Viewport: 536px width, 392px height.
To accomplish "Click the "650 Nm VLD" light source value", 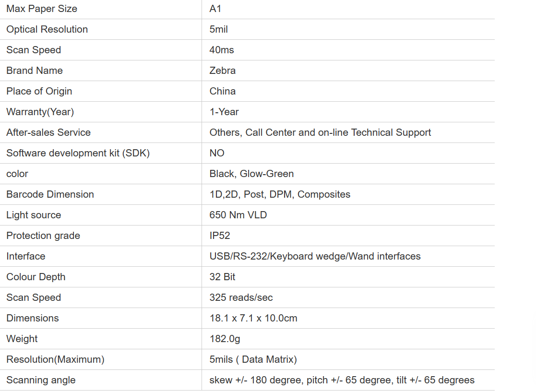I will [238, 215].
